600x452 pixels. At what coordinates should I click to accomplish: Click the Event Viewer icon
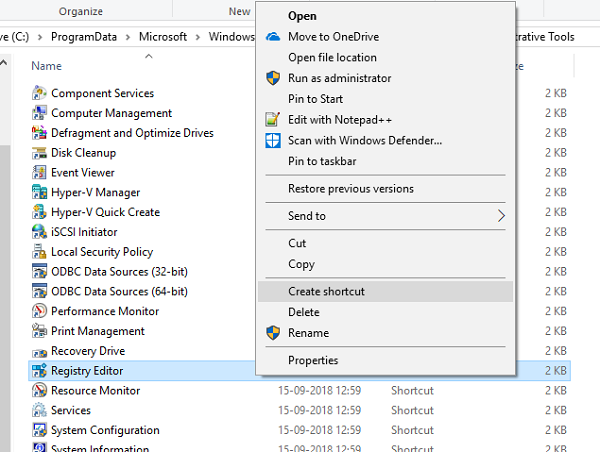39,172
